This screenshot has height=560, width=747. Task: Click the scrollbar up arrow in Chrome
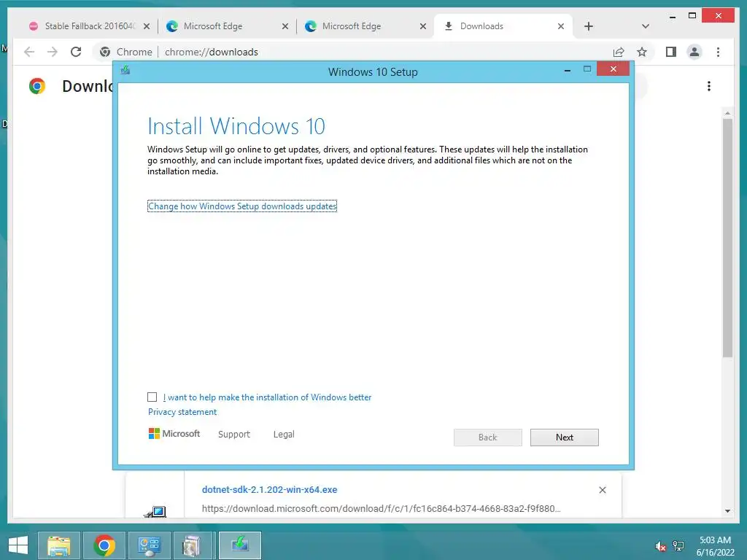pyautogui.click(x=727, y=113)
